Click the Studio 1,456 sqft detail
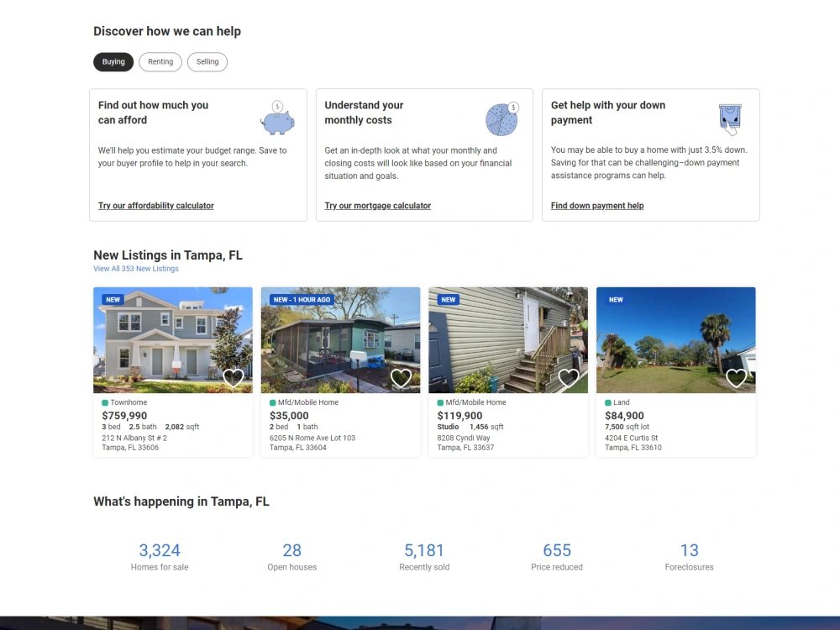The width and height of the screenshot is (840, 630). click(x=470, y=427)
